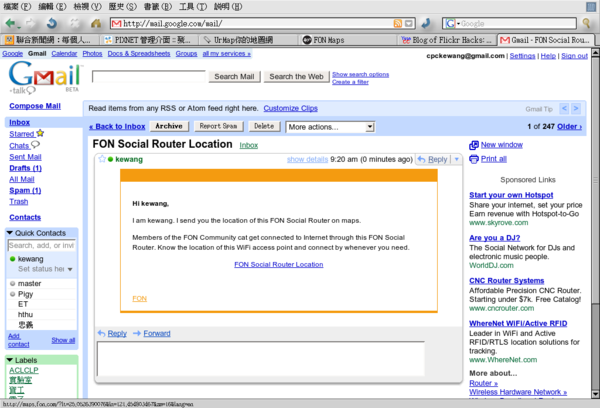Click the mail search input field
This screenshot has width=600, height=408.
149,77
